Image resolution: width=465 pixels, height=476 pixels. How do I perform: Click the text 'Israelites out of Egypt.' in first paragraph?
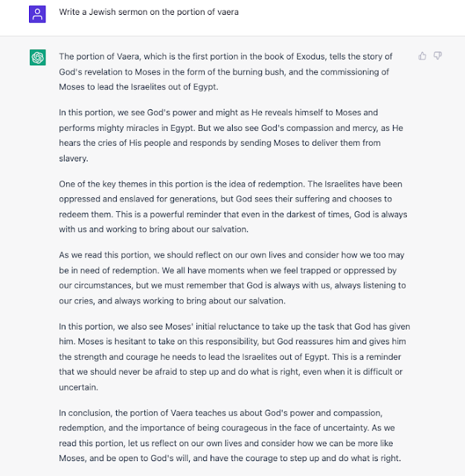[x=174, y=87]
